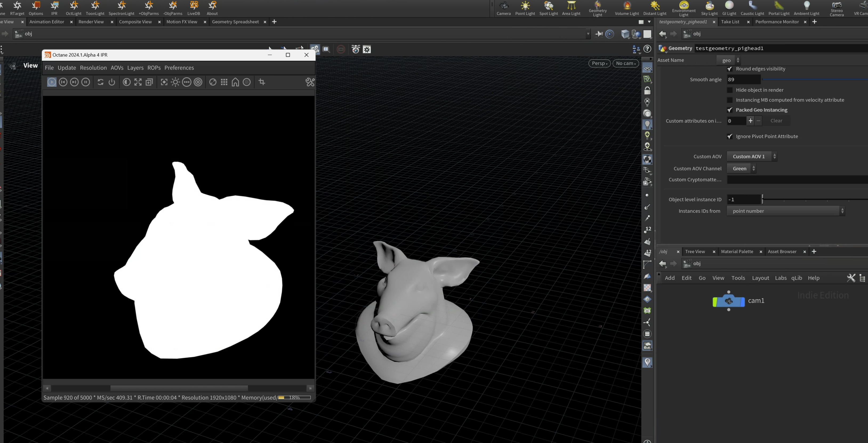The height and width of the screenshot is (443, 868).
Task: Click the Spot Light shelf tool
Action: coord(549,8)
